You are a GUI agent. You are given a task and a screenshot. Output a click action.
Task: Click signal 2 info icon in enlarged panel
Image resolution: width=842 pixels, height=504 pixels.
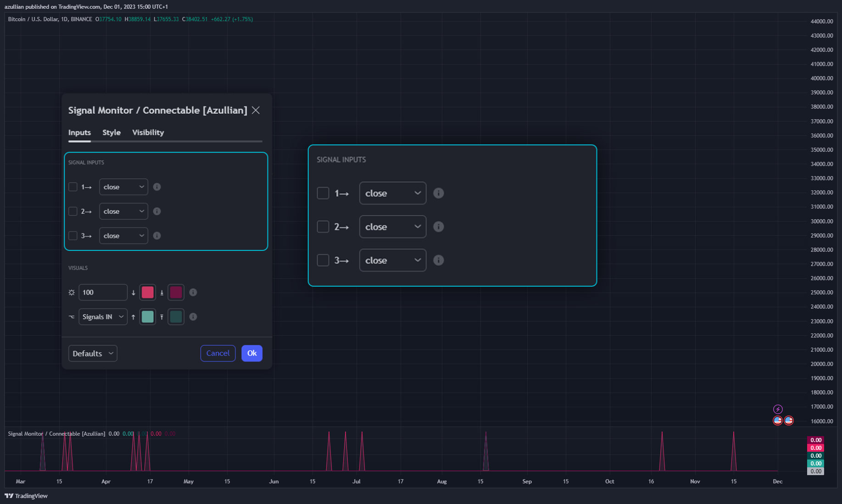pyautogui.click(x=439, y=227)
